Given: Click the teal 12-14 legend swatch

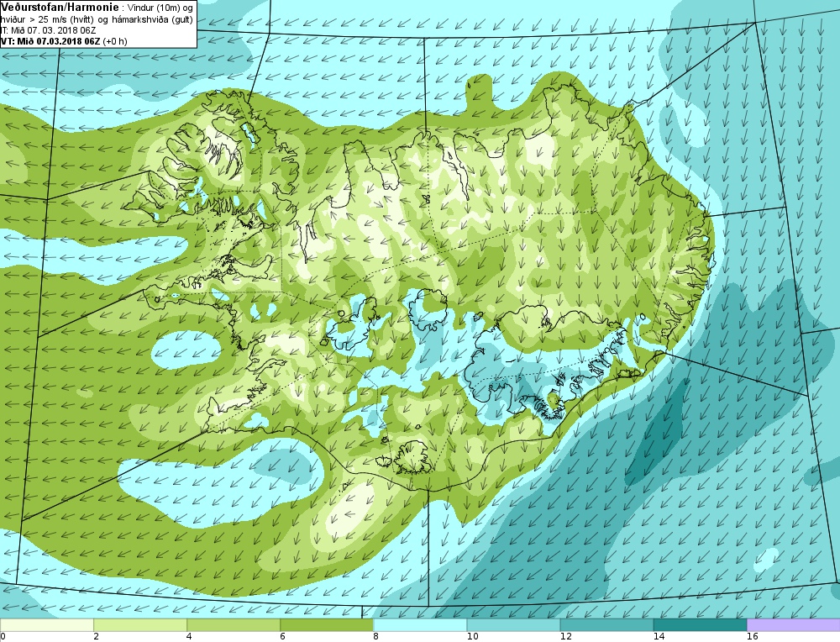Looking at the screenshot, I should pos(606,625).
